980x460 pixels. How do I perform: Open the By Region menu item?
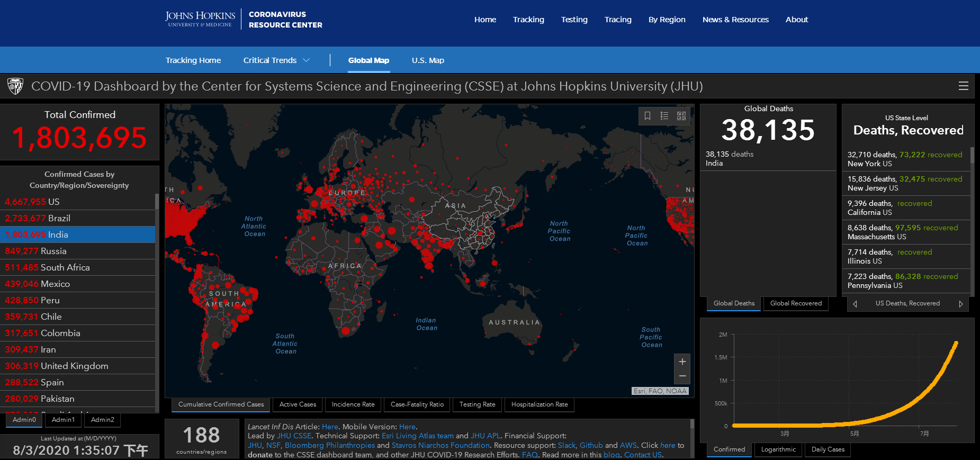coord(667,20)
